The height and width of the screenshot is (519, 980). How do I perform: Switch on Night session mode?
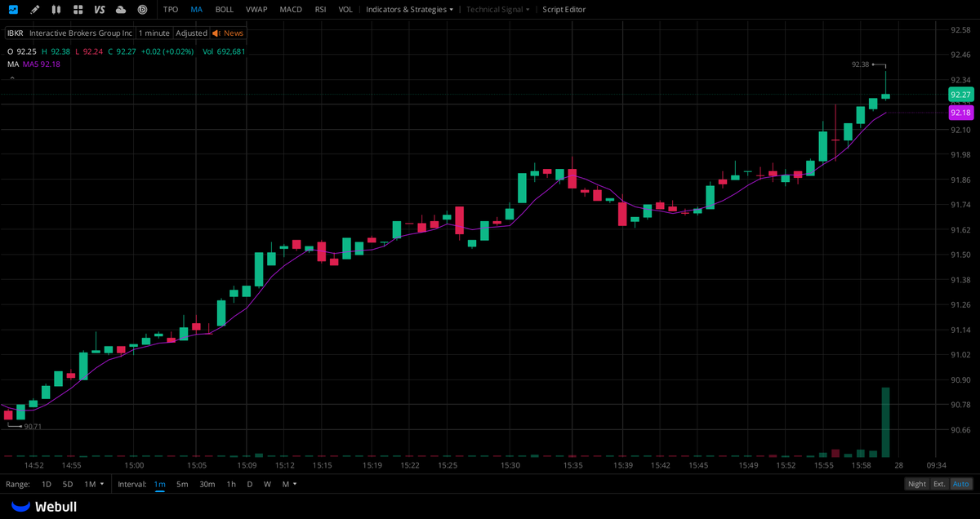(917, 484)
